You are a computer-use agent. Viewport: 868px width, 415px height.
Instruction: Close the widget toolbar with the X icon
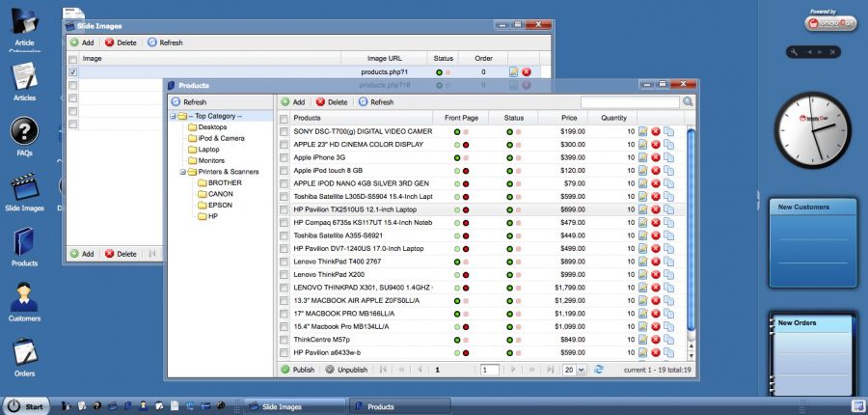(832, 52)
